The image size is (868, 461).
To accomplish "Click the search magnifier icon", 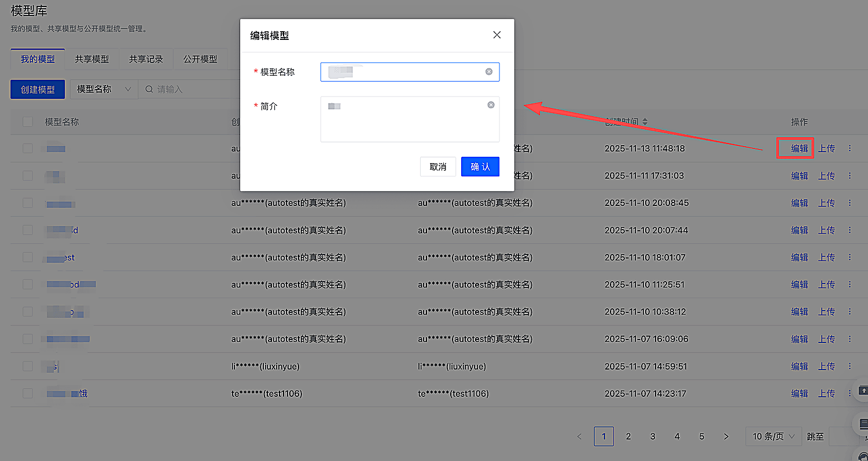I will pos(149,90).
